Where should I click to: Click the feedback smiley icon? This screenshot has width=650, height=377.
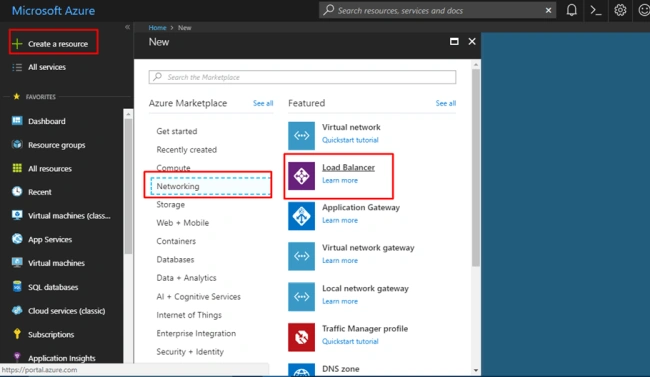644,10
